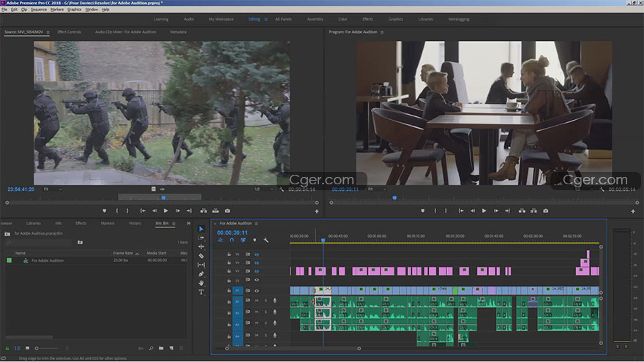Image resolution: width=644 pixels, height=362 pixels.
Task: Click Export Frame camera in Program monitor
Action: (x=545, y=211)
